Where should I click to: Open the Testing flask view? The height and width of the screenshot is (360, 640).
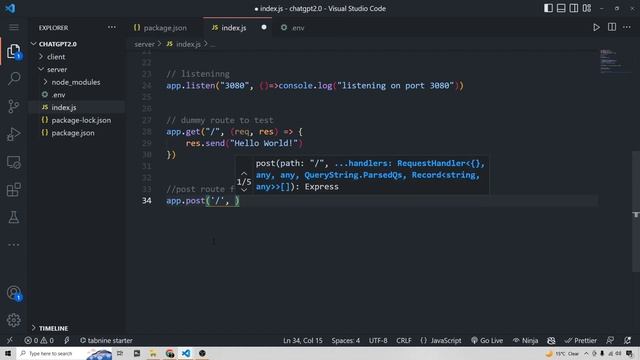point(13,217)
